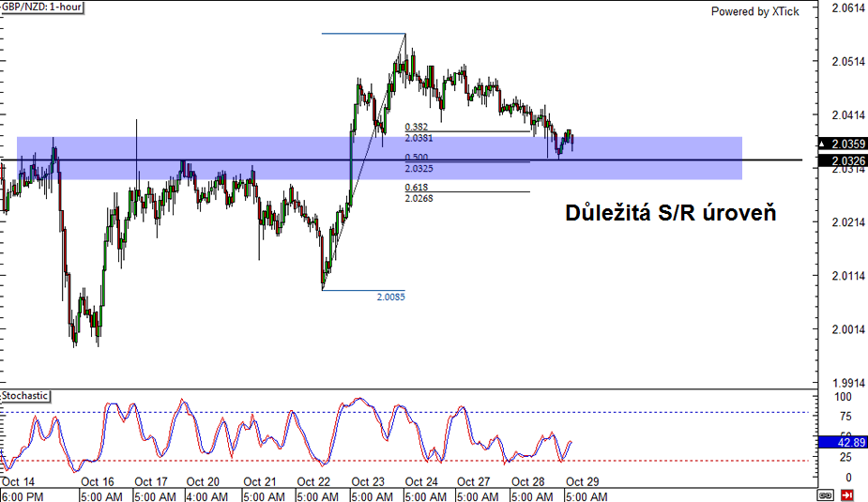Click the Oct 17 date label

click(151, 481)
